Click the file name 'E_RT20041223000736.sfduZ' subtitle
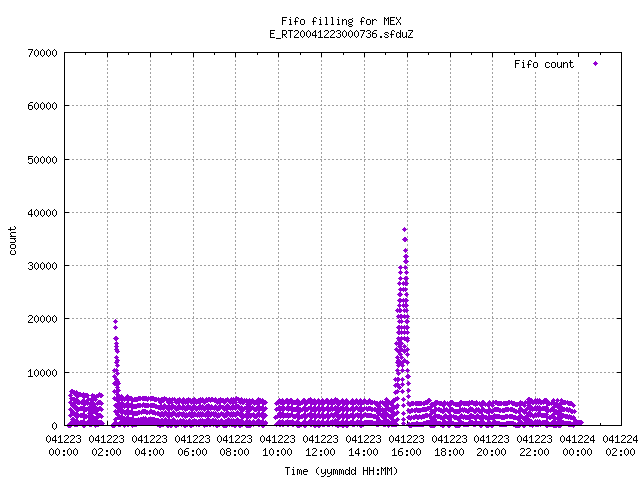Screen dimensions: 640x480 point(341,34)
